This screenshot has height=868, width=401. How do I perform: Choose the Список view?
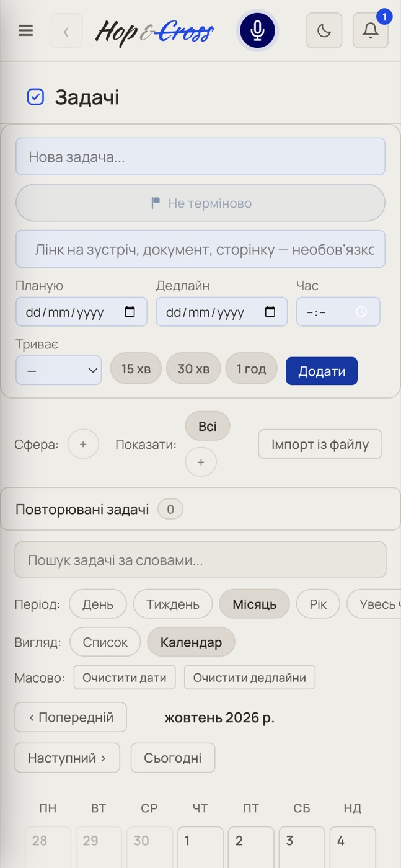point(105,642)
